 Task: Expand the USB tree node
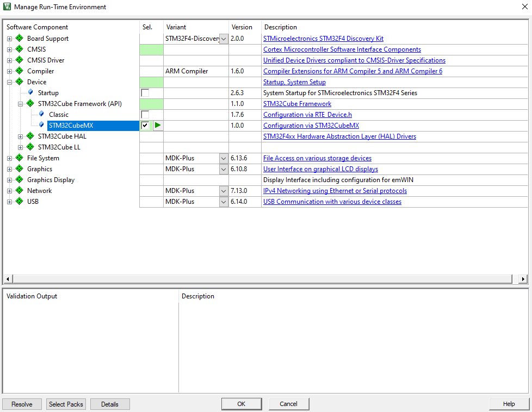tap(9, 202)
